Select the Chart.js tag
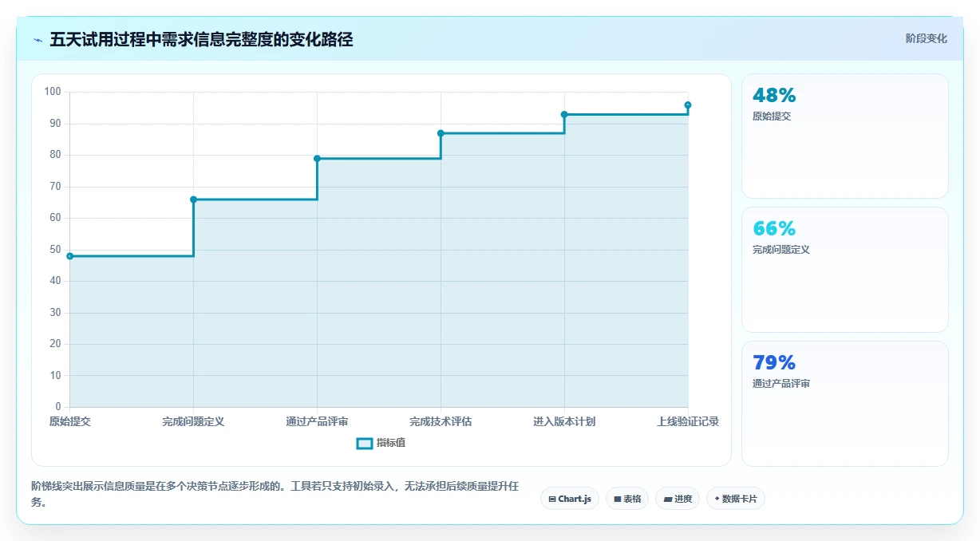This screenshot has width=980, height=541. click(570, 499)
